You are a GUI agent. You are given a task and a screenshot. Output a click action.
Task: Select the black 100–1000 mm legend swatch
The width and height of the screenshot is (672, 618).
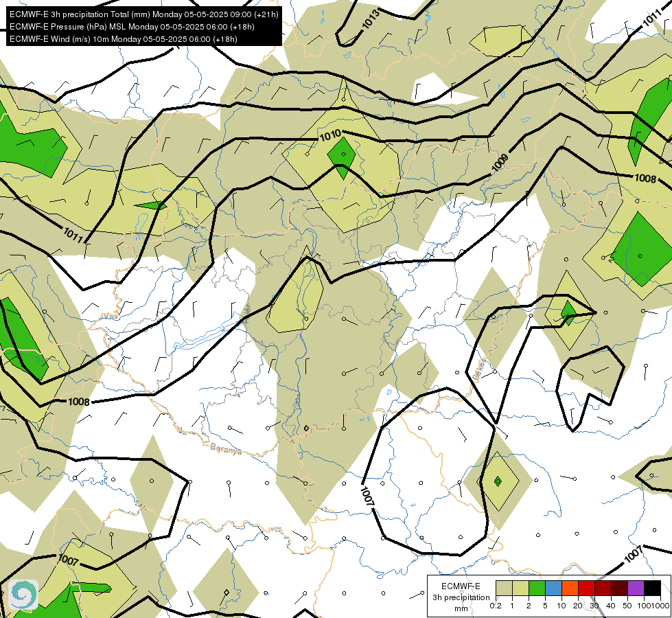[x=652, y=588]
